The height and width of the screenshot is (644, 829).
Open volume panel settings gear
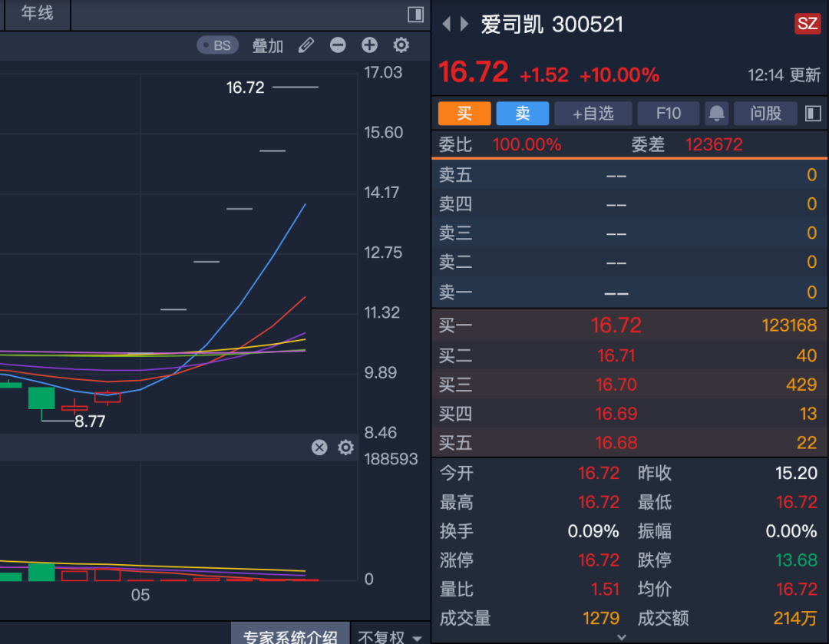(x=345, y=447)
